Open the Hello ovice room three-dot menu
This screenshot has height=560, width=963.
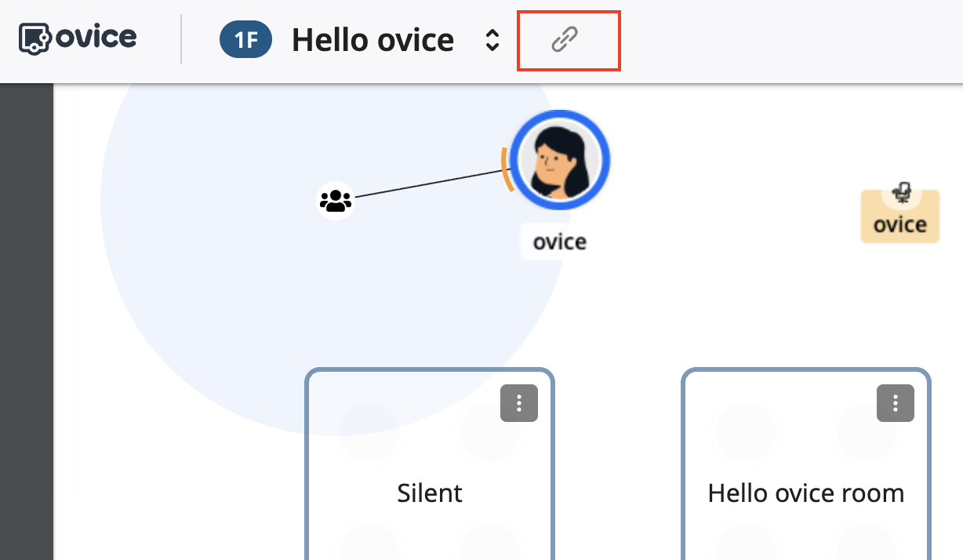coord(896,403)
